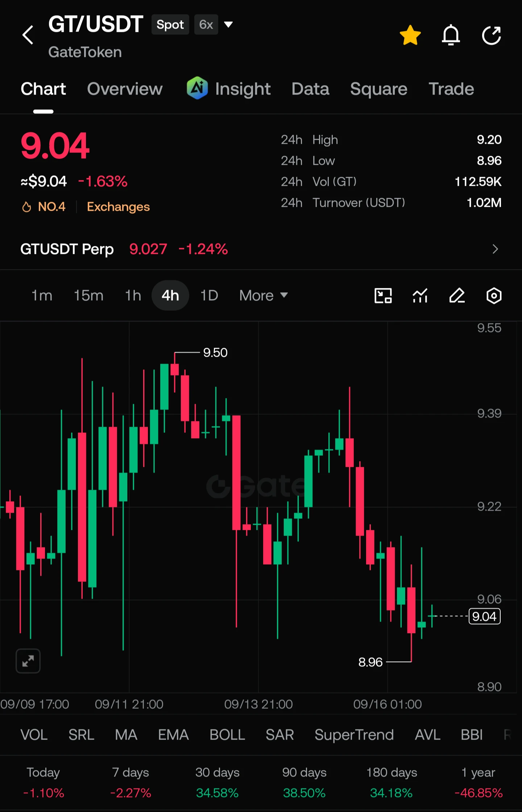This screenshot has width=522, height=812.
Task: Tap the Spot badge
Action: point(170,24)
